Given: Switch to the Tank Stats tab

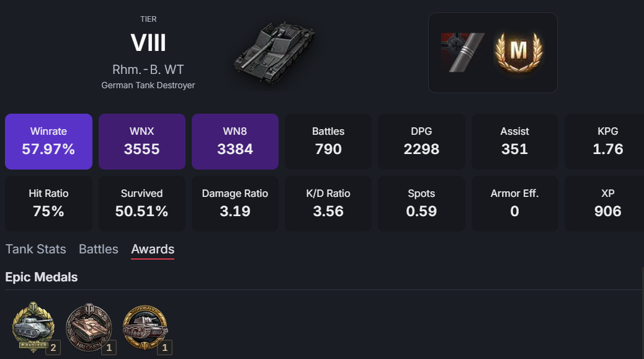Looking at the screenshot, I should (x=36, y=249).
